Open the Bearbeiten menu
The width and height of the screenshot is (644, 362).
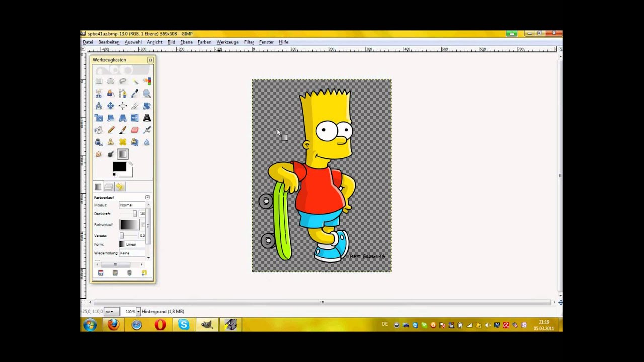pyautogui.click(x=109, y=42)
